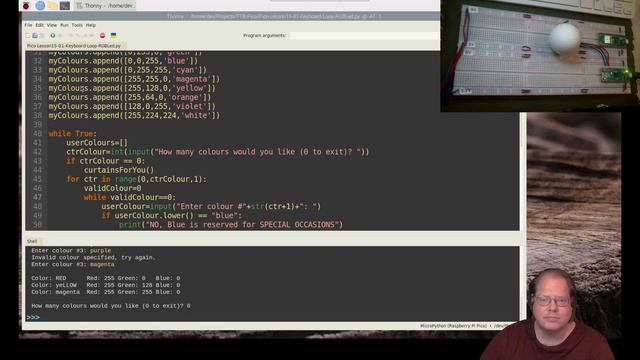This screenshot has height=360, width=640.
Task: Open the file manager folder icon
Action: (52, 5)
